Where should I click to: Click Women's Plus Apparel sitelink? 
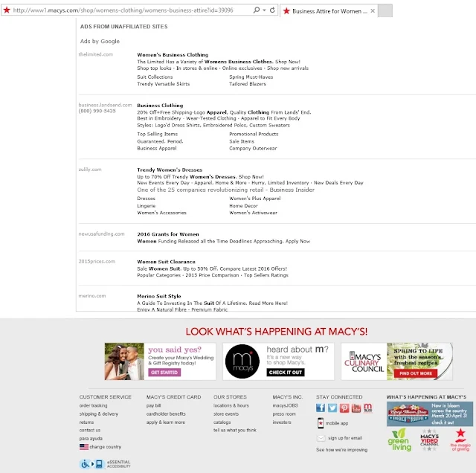254,199
